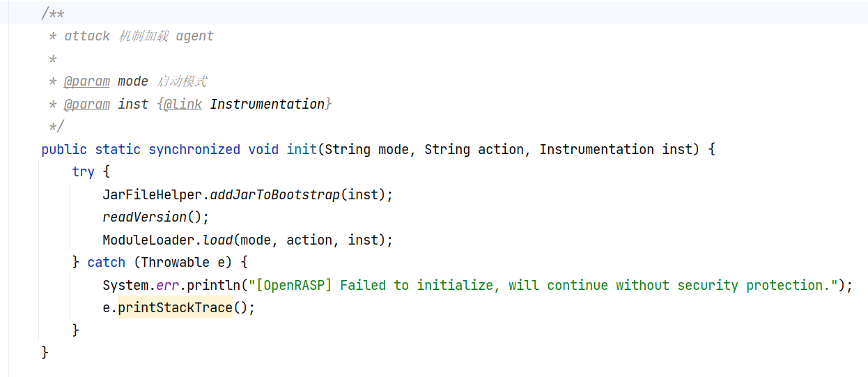Click the Javadoc opening comment line

coord(53,13)
